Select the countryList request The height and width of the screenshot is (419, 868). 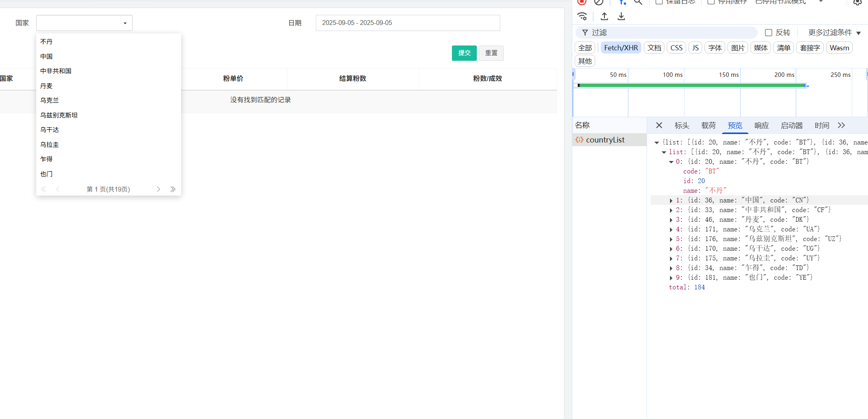(x=605, y=140)
